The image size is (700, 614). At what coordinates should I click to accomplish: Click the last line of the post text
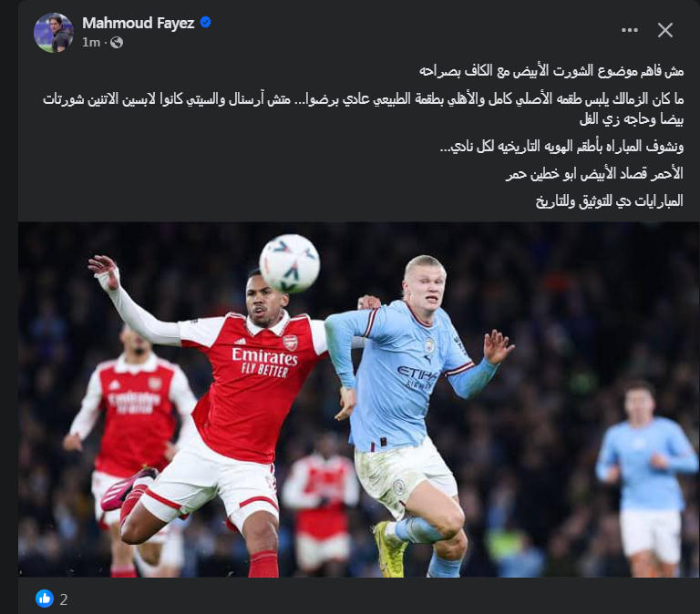click(610, 200)
